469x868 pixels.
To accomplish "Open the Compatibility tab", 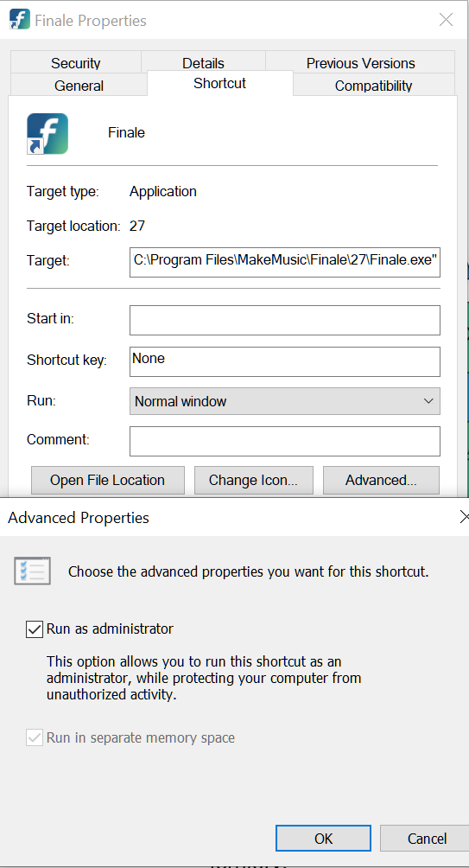I will point(373,86).
